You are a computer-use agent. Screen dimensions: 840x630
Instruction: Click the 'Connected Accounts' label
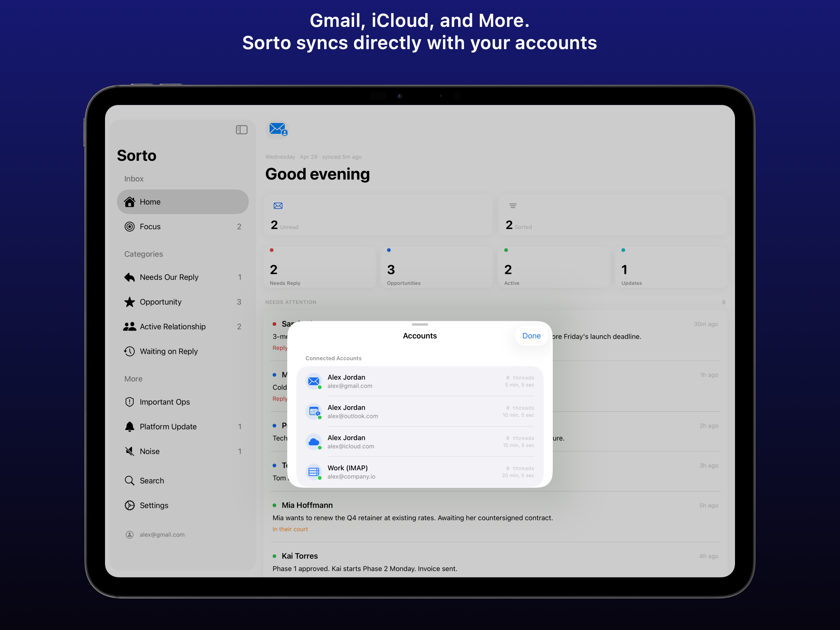pyautogui.click(x=333, y=358)
